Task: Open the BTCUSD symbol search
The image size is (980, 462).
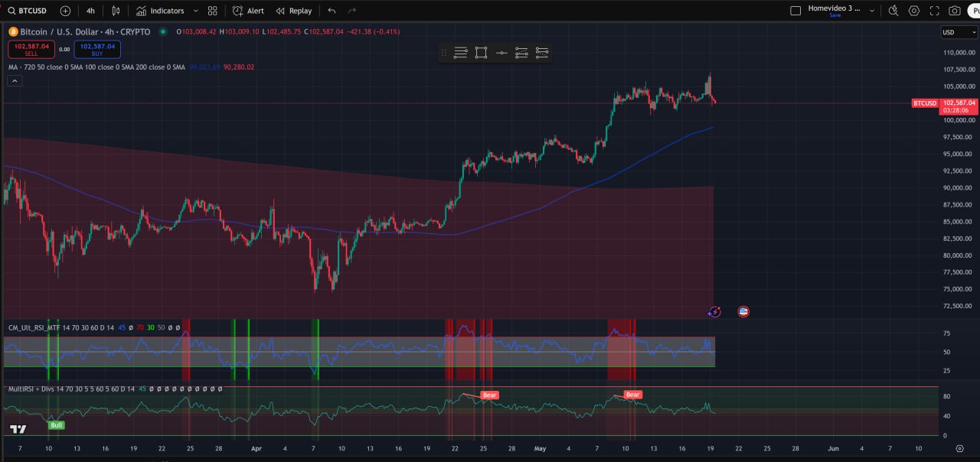Action: point(28,11)
